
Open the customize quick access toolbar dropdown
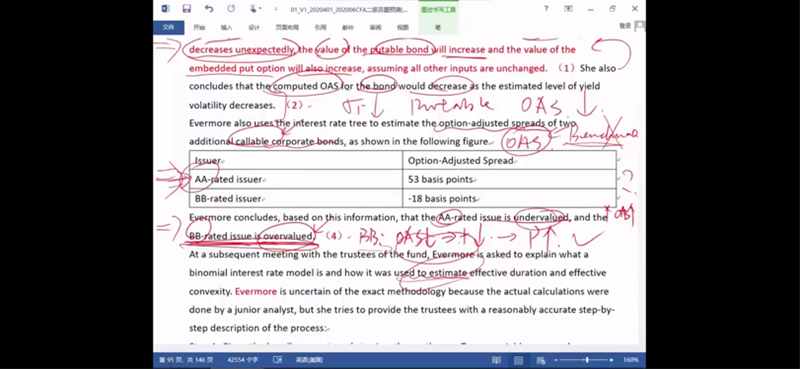pyautogui.click(x=276, y=9)
